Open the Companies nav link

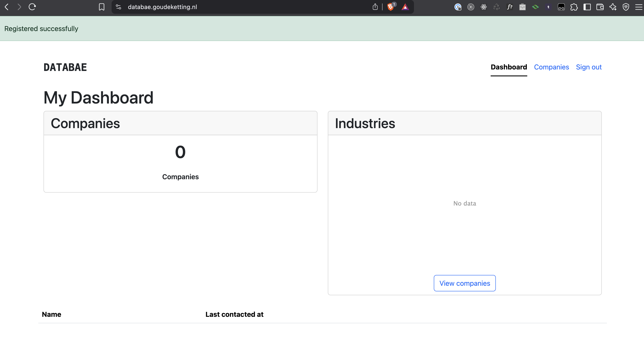(x=551, y=67)
